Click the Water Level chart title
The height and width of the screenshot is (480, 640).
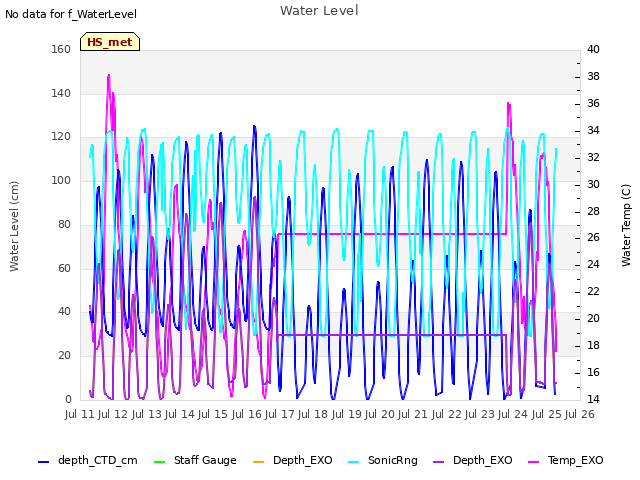pyautogui.click(x=319, y=11)
